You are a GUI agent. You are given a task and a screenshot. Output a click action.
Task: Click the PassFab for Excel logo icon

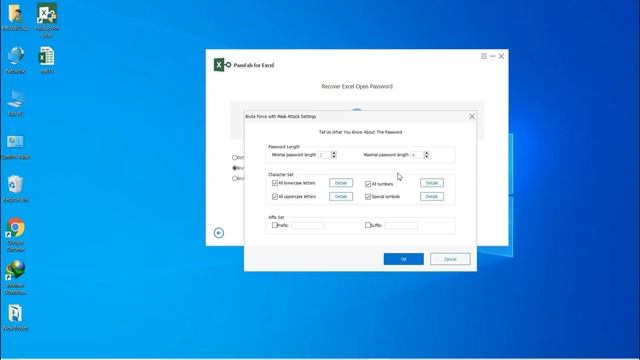pyautogui.click(x=222, y=64)
